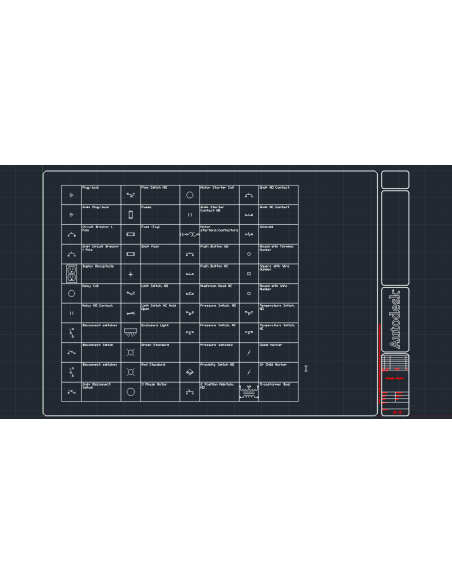Select the Push Button NC symbol
This screenshot has width=452, height=584.
pyautogui.click(x=190, y=274)
